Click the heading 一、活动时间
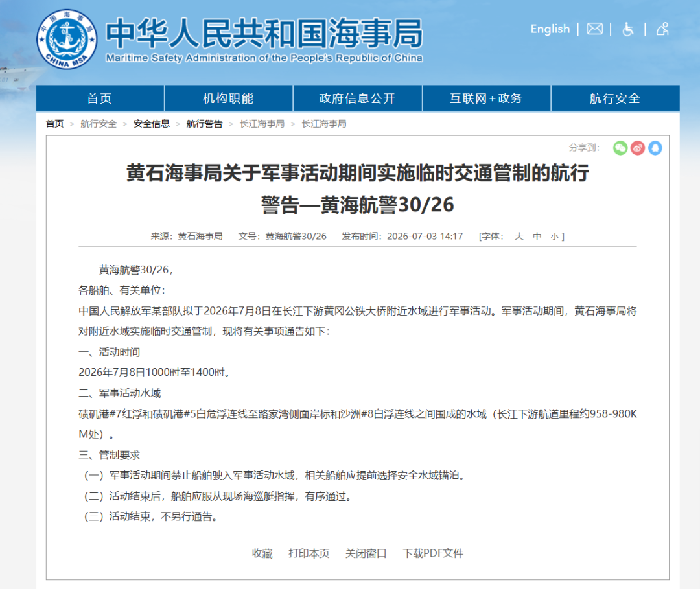The width and height of the screenshot is (700, 589). [110, 352]
